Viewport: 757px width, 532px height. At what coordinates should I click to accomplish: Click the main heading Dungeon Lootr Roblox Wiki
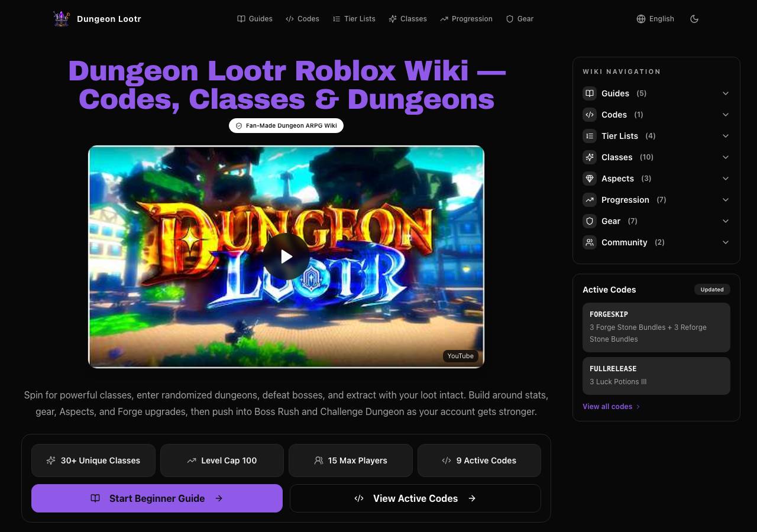[286, 85]
